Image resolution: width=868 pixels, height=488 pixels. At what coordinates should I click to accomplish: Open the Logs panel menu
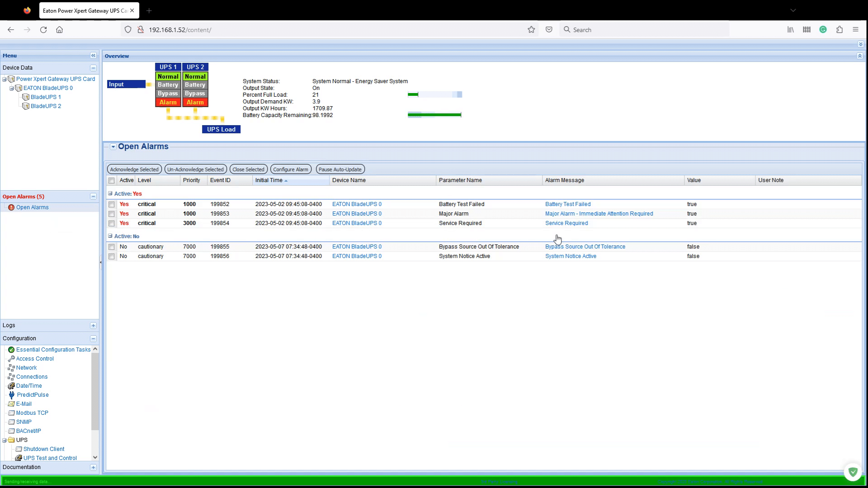93,325
